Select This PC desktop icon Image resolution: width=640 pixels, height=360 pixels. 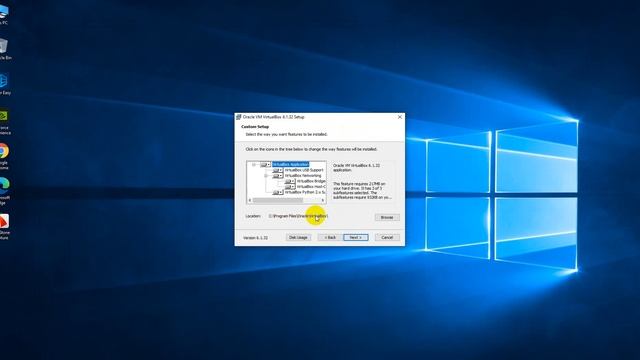pyautogui.click(x=3, y=15)
